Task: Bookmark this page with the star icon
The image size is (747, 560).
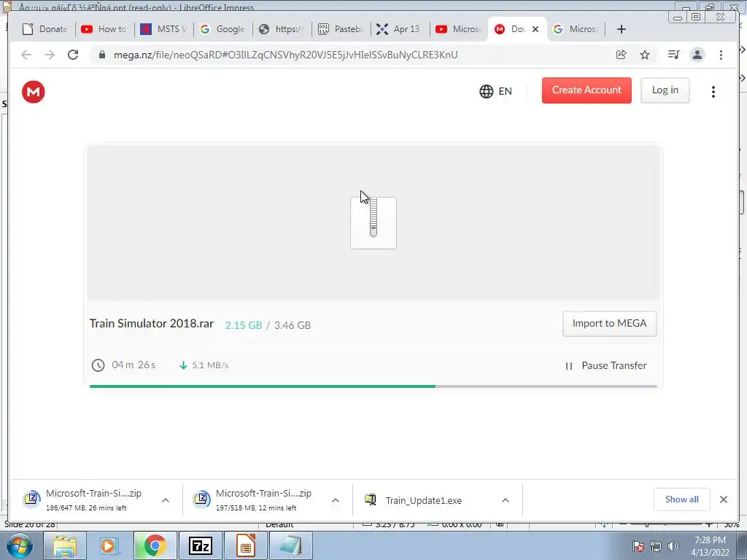Action: [645, 55]
